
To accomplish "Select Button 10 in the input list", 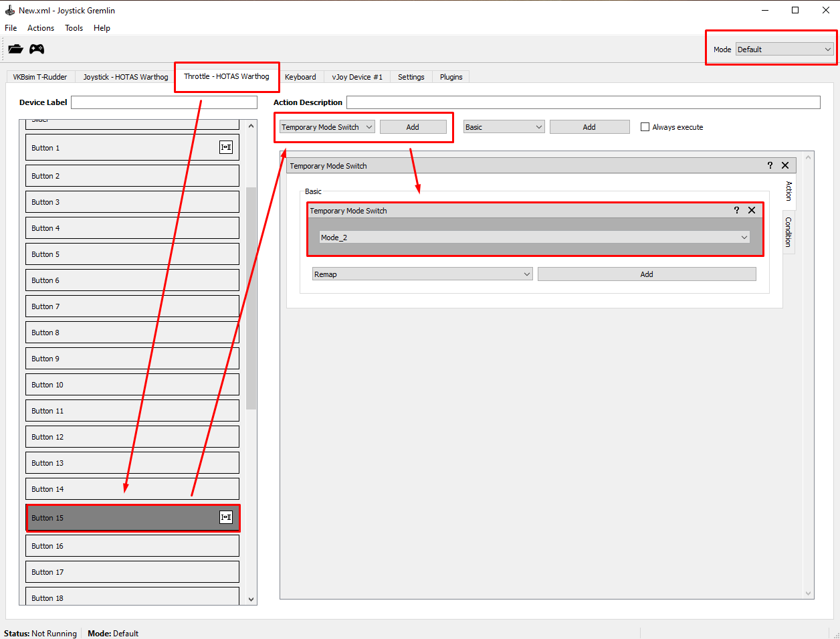I will coord(132,385).
